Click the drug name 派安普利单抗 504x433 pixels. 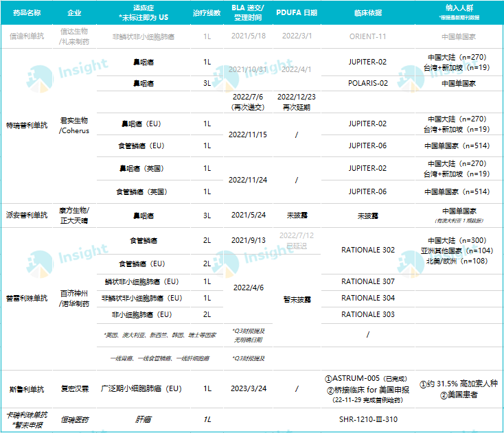[x=27, y=215]
